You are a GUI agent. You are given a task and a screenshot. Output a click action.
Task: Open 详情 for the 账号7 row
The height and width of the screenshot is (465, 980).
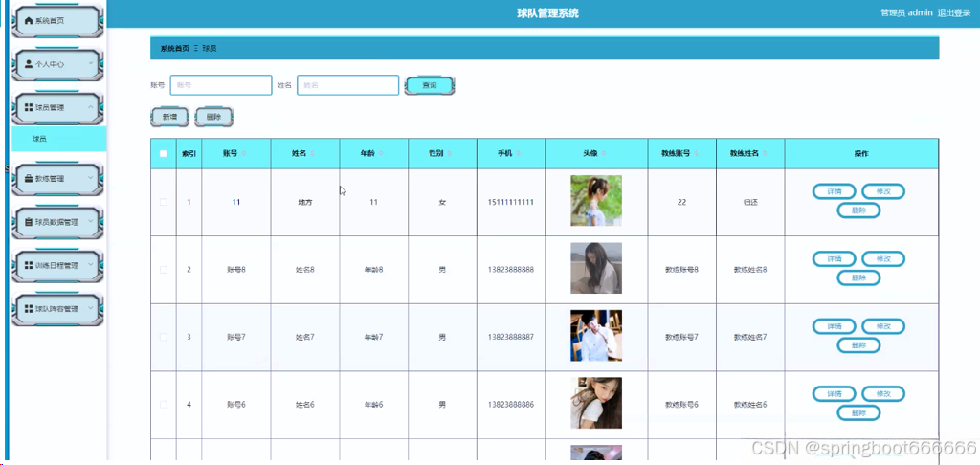tap(834, 326)
